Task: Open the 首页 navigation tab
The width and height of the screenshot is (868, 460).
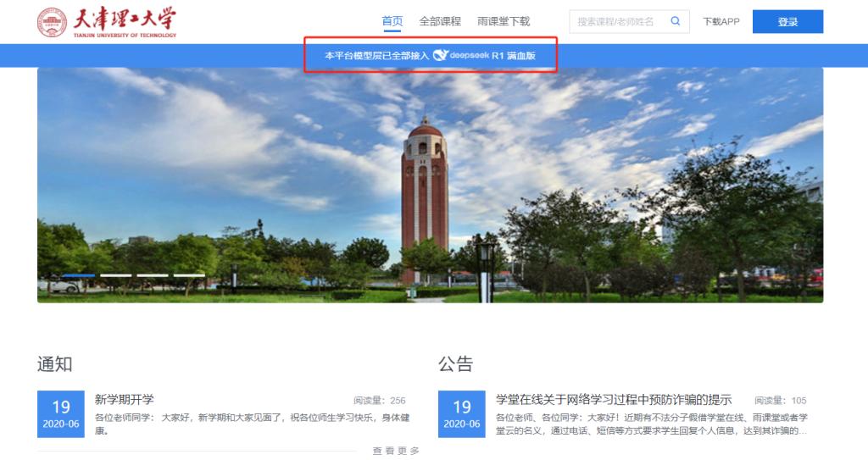Action: pos(392,21)
